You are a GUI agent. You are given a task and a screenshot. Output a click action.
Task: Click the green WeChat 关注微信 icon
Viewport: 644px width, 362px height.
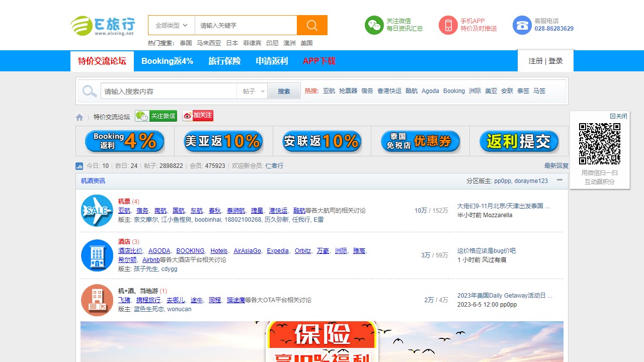373,25
